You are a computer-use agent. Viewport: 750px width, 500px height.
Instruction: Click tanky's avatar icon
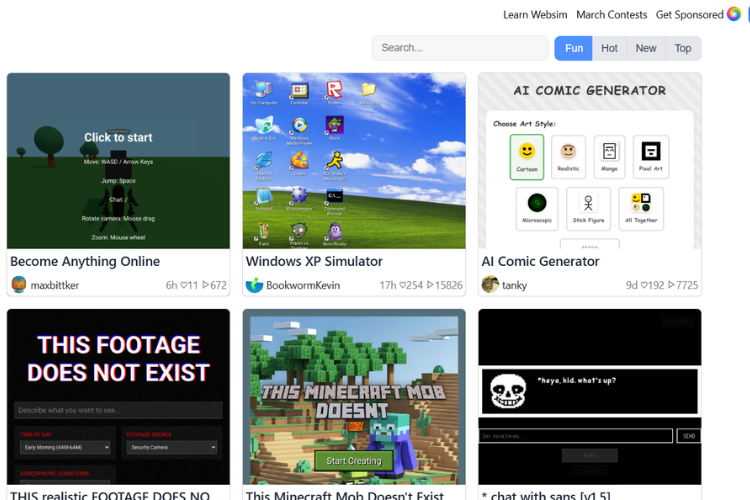tap(490, 285)
